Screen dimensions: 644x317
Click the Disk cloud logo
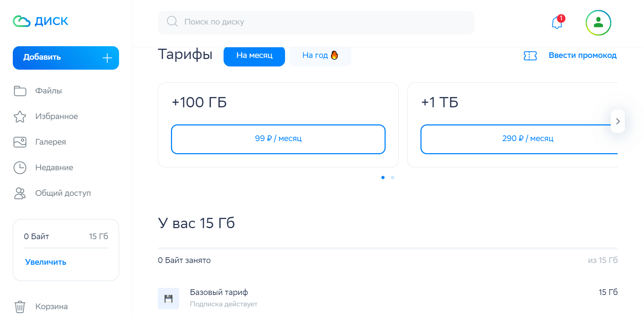click(41, 21)
